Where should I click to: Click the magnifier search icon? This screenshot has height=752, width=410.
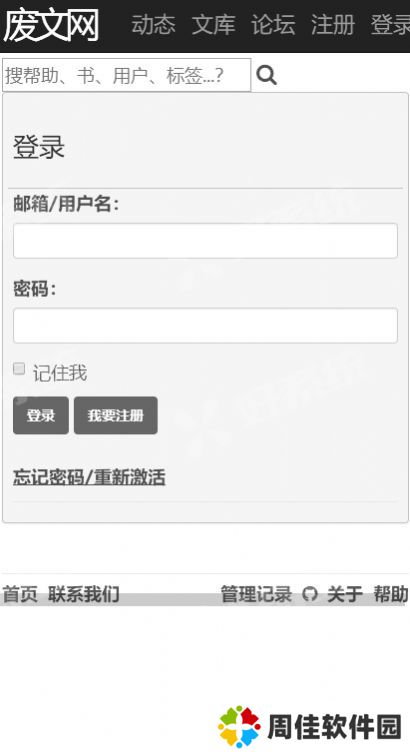[266, 75]
